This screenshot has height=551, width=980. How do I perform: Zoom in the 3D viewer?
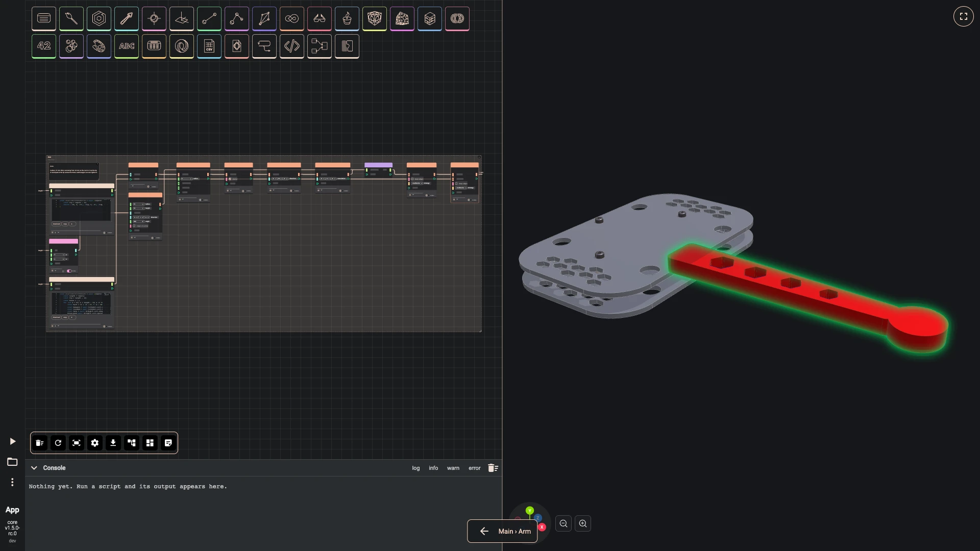coord(583,523)
